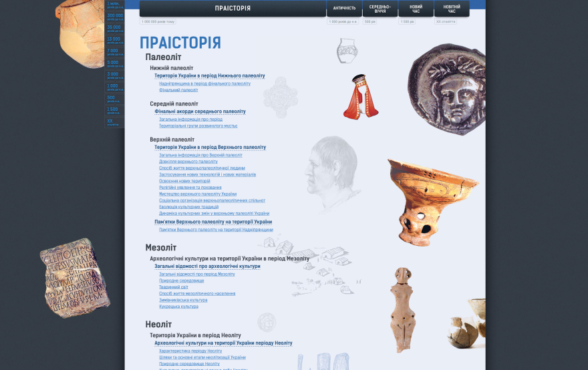The height and width of the screenshot is (370, 588).
Task: Switch to the Новітній час tab
Action: pos(452,8)
